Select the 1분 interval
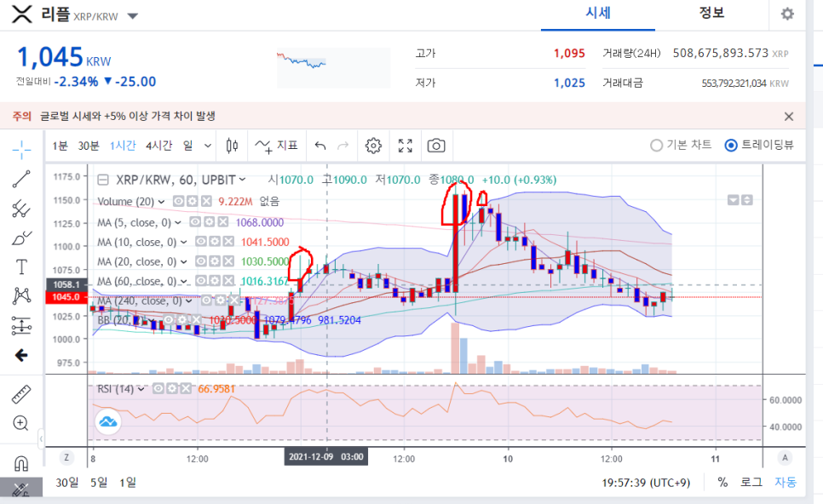The image size is (823, 504). pyautogui.click(x=60, y=146)
